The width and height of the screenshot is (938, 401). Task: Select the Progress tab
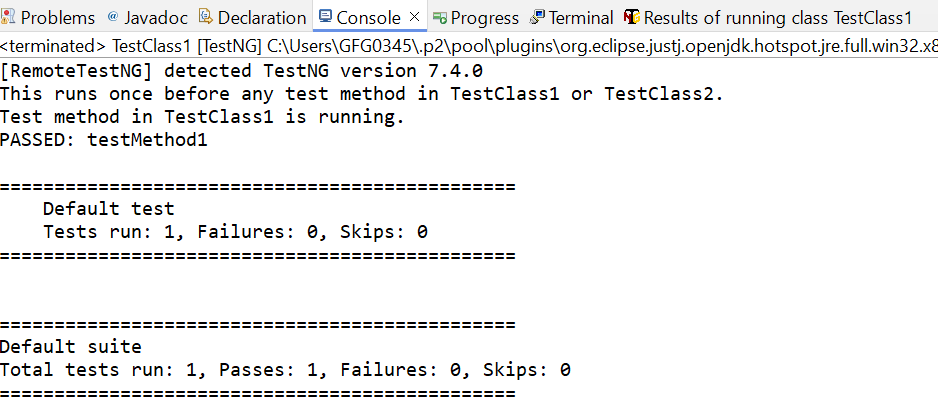click(x=476, y=18)
